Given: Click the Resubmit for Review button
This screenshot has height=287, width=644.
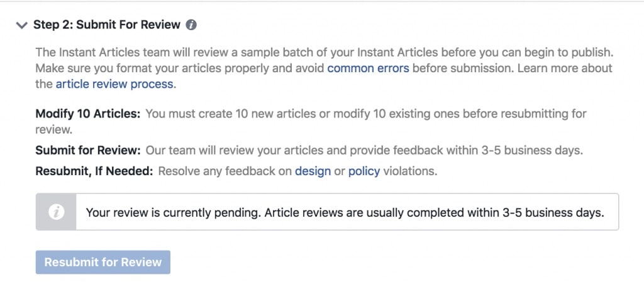Looking at the screenshot, I should [103, 263].
